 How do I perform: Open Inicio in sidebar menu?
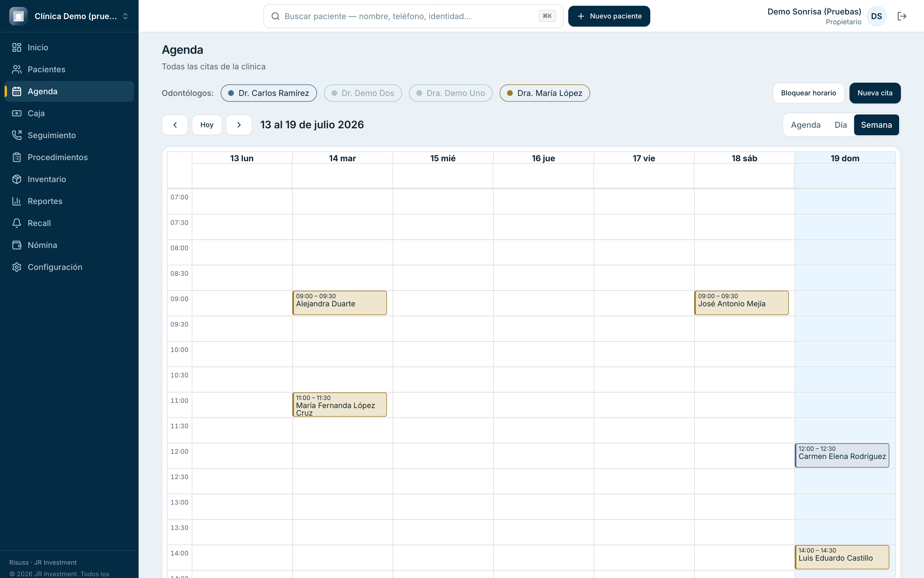click(69, 47)
